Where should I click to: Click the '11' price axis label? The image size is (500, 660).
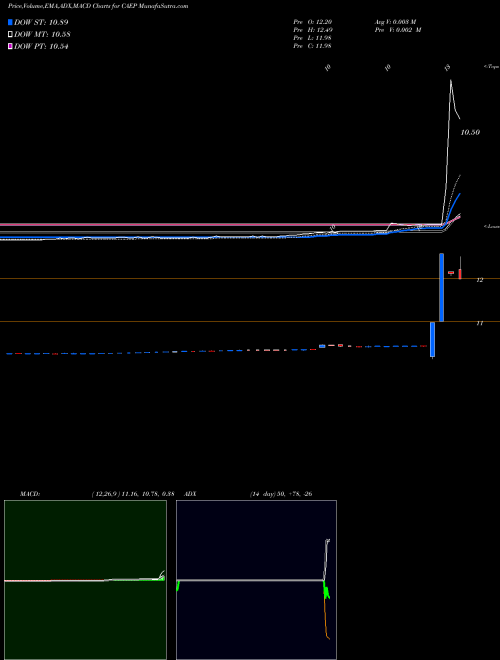pyautogui.click(x=479, y=323)
